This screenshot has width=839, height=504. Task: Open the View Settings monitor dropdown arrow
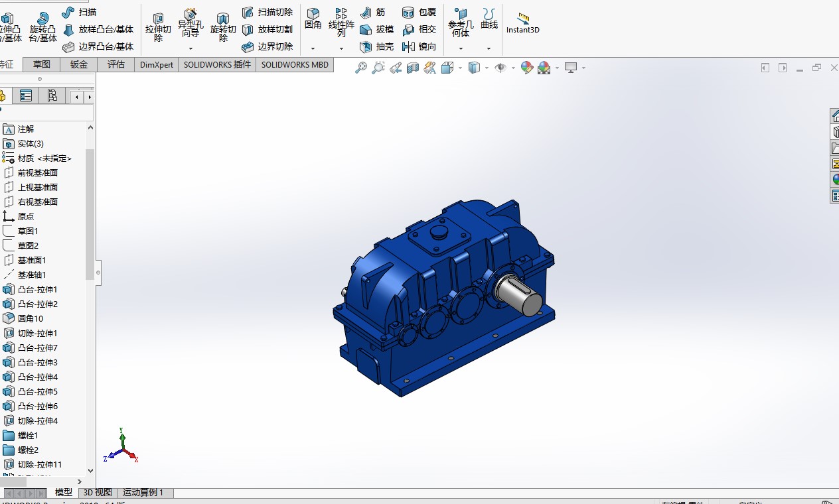pyautogui.click(x=583, y=68)
